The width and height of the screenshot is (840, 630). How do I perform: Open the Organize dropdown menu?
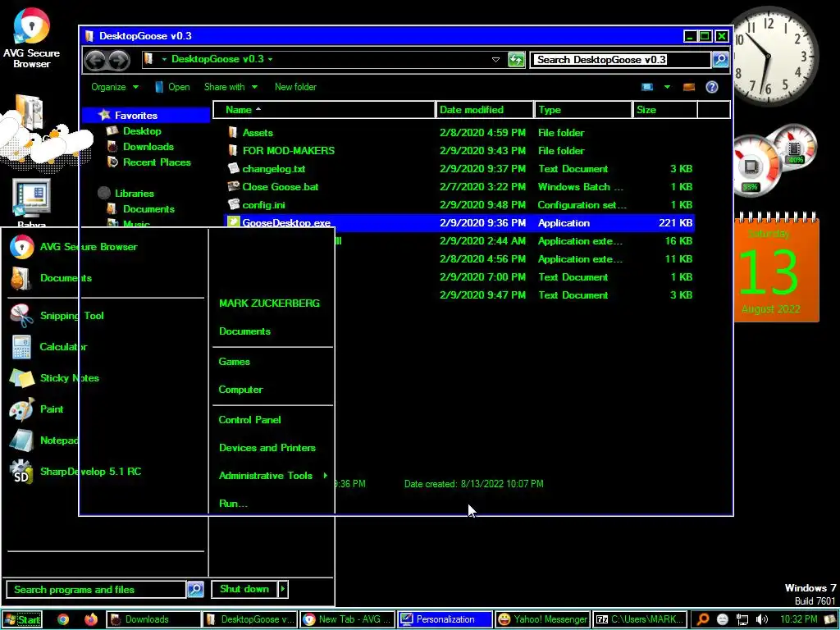(115, 87)
